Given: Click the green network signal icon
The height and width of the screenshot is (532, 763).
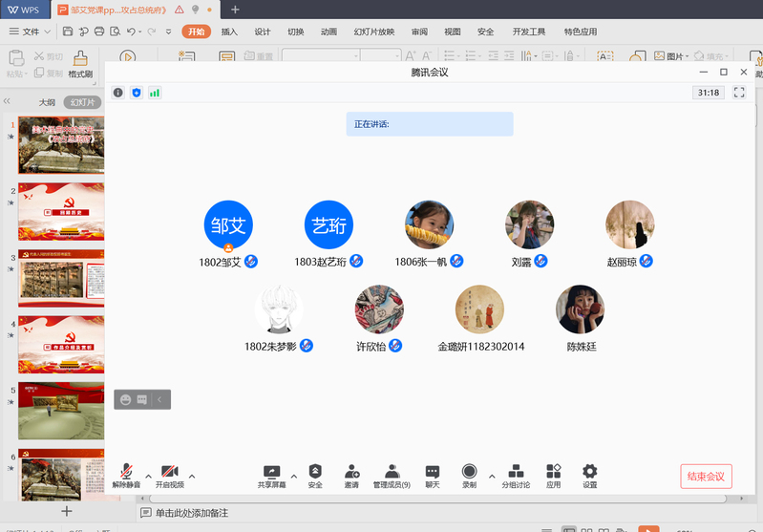Looking at the screenshot, I should [155, 93].
